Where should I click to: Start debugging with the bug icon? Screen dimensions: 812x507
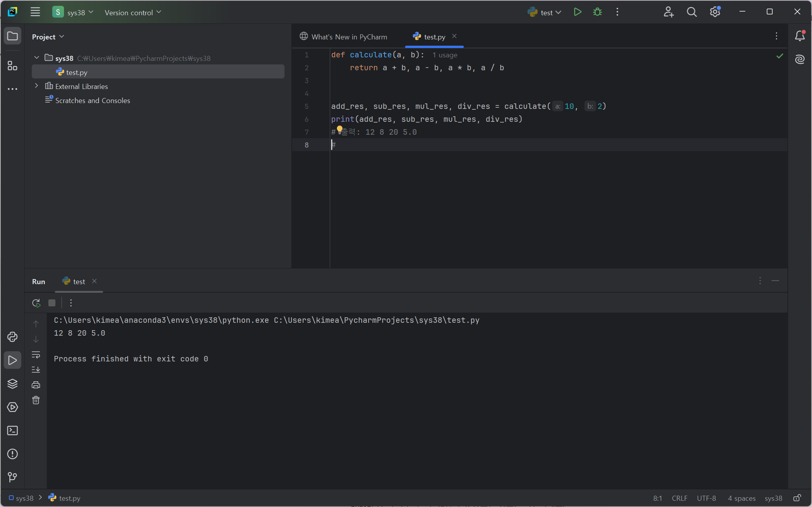(597, 12)
